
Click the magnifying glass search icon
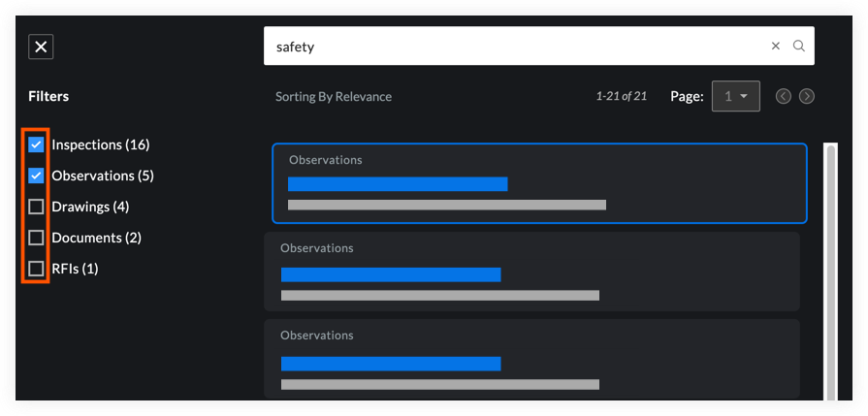pyautogui.click(x=798, y=46)
